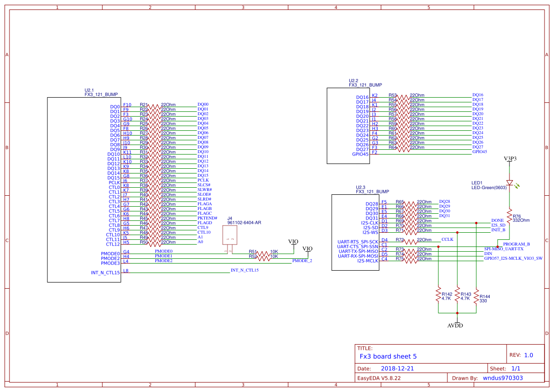Select the FLAGA net label

[205, 204]
